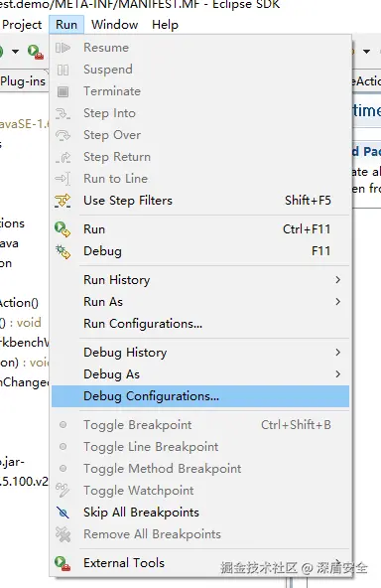Select Skip All Breakpoints entry
The height and width of the screenshot is (588, 381).
pyautogui.click(x=200, y=513)
